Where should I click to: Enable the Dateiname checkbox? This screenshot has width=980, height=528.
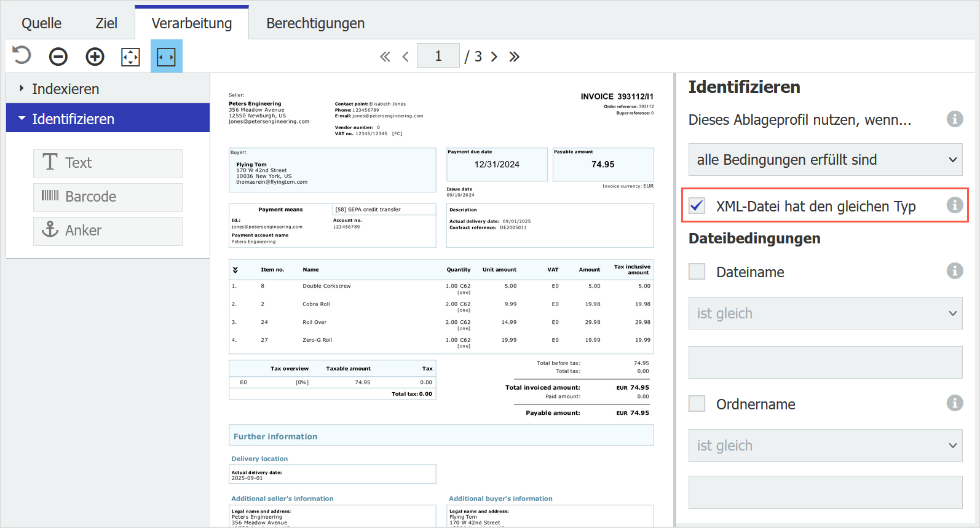(x=697, y=272)
